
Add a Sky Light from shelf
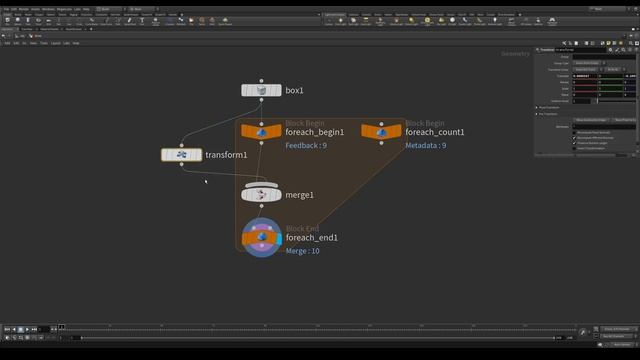pos(441,21)
